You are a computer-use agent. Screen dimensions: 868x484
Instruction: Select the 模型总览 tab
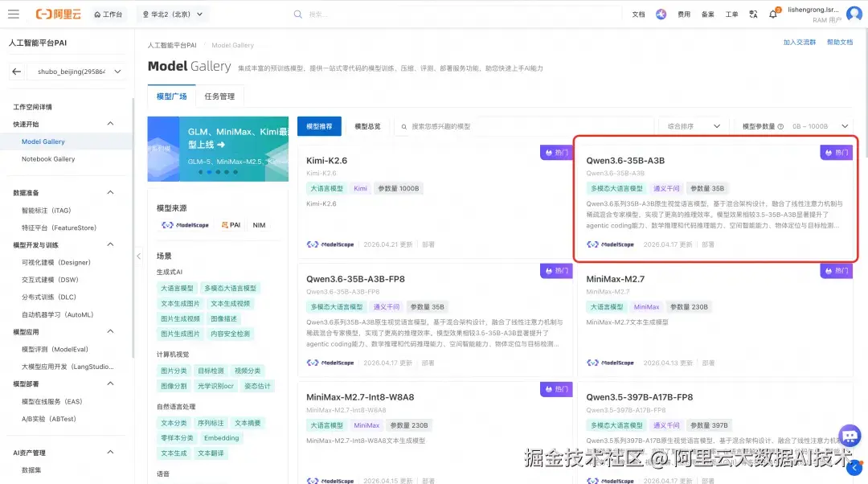[367, 126]
